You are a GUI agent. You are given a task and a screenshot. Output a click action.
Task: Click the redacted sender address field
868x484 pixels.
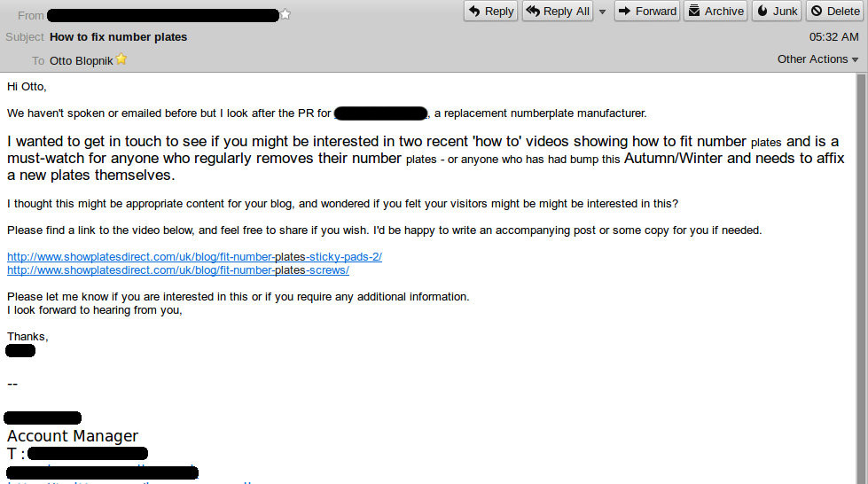163,15
